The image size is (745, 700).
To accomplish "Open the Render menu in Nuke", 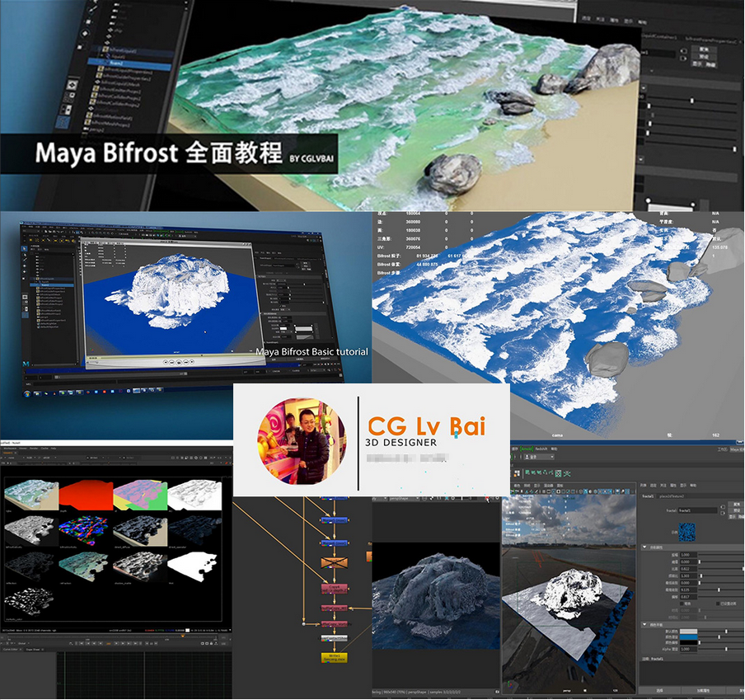I will pyautogui.click(x=34, y=449).
